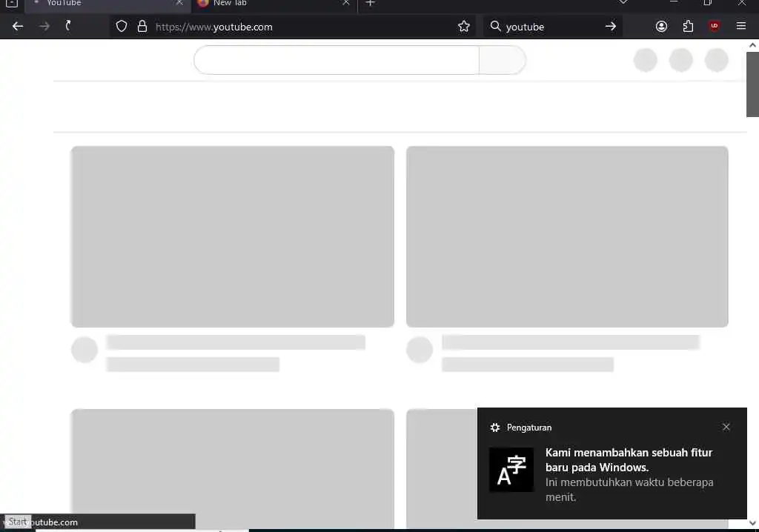This screenshot has width=759, height=532.
Task: Open the uBlock Origin extension icon
Action: click(714, 26)
